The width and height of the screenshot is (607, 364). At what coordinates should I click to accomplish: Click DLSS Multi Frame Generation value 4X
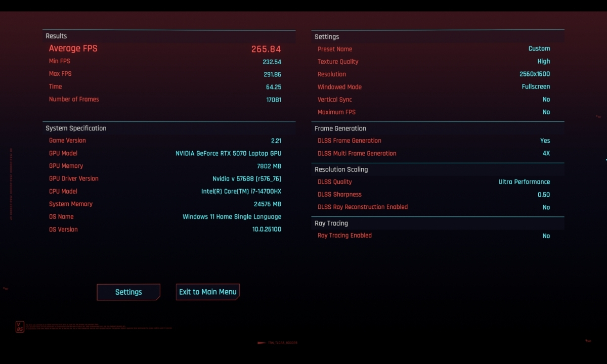(546, 153)
